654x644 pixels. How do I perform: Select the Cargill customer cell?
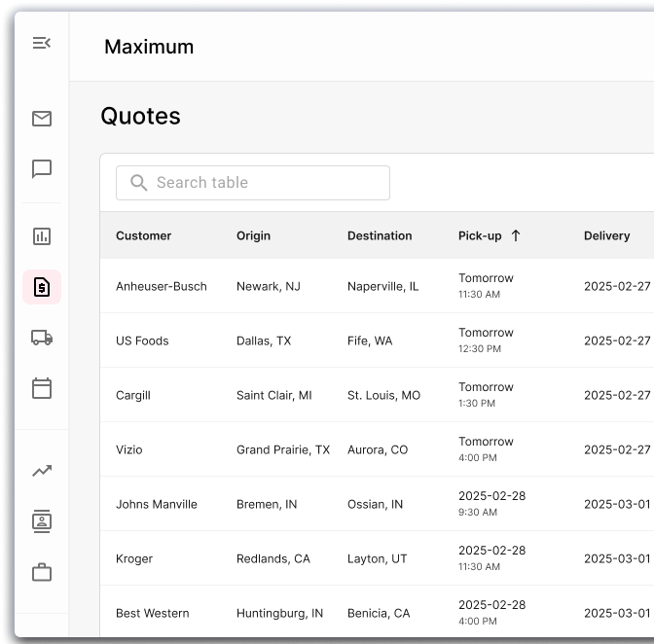pyautogui.click(x=133, y=395)
